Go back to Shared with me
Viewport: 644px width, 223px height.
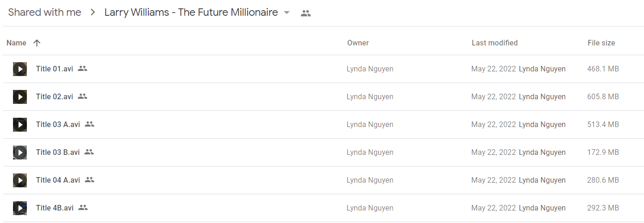point(45,13)
